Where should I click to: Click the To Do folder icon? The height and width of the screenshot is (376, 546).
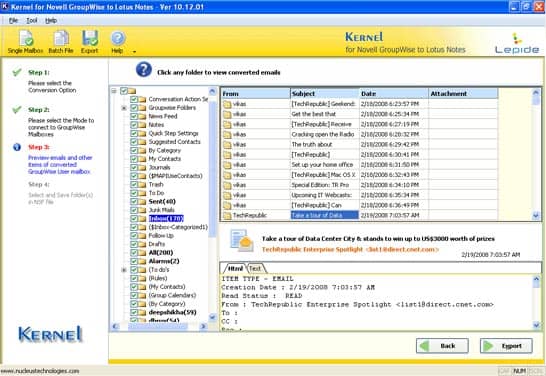[142, 193]
